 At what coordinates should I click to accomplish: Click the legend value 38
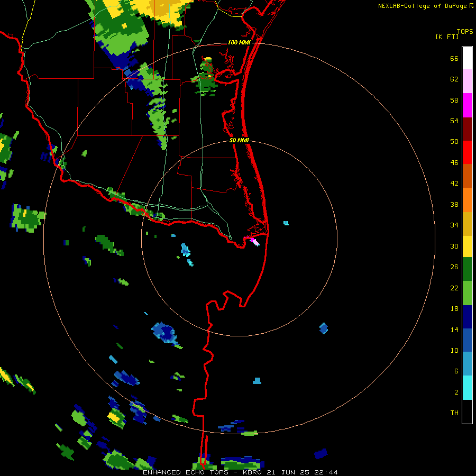tap(454, 205)
